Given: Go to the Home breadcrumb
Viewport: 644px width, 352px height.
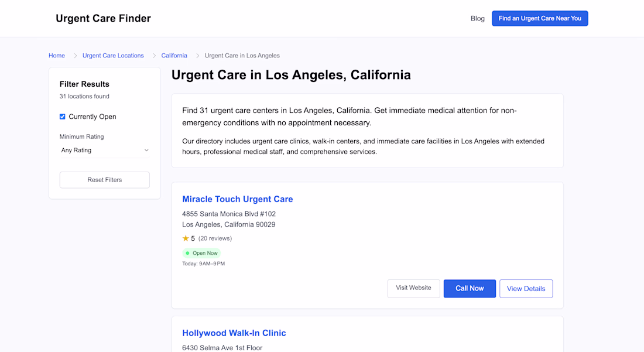Looking at the screenshot, I should (57, 56).
